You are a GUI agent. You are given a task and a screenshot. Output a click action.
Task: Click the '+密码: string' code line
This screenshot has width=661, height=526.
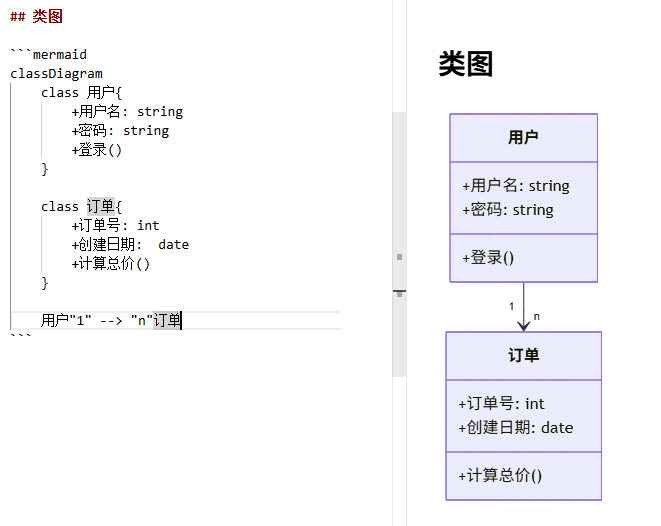[x=120, y=131]
